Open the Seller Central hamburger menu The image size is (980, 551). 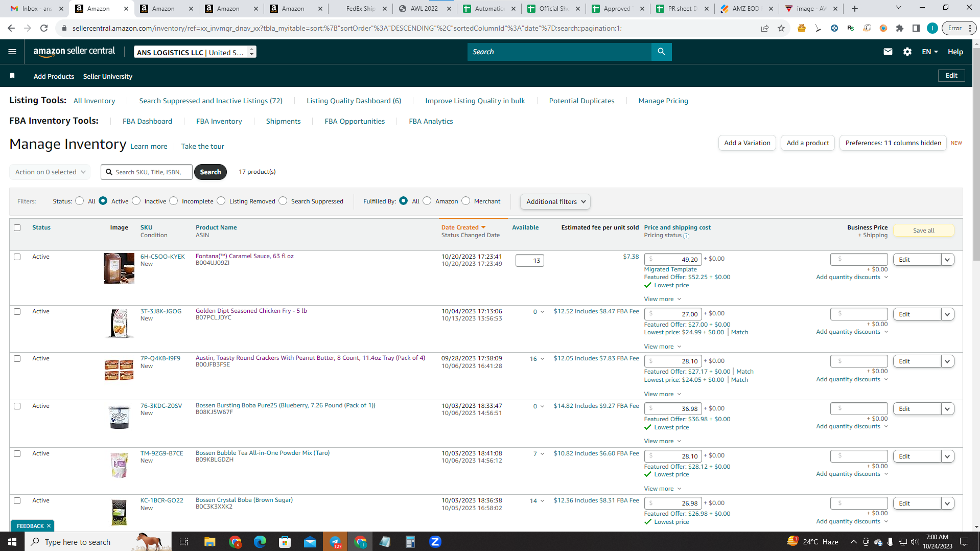[x=12, y=52]
